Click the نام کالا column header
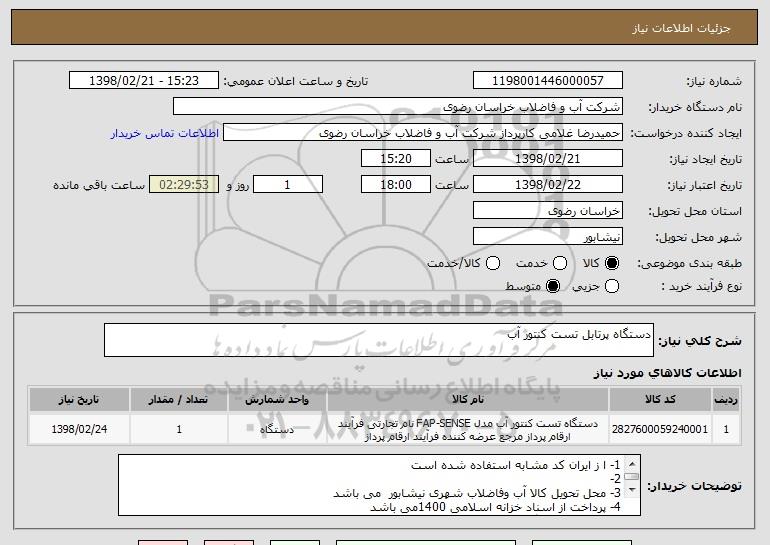The height and width of the screenshot is (545, 770). point(468,399)
